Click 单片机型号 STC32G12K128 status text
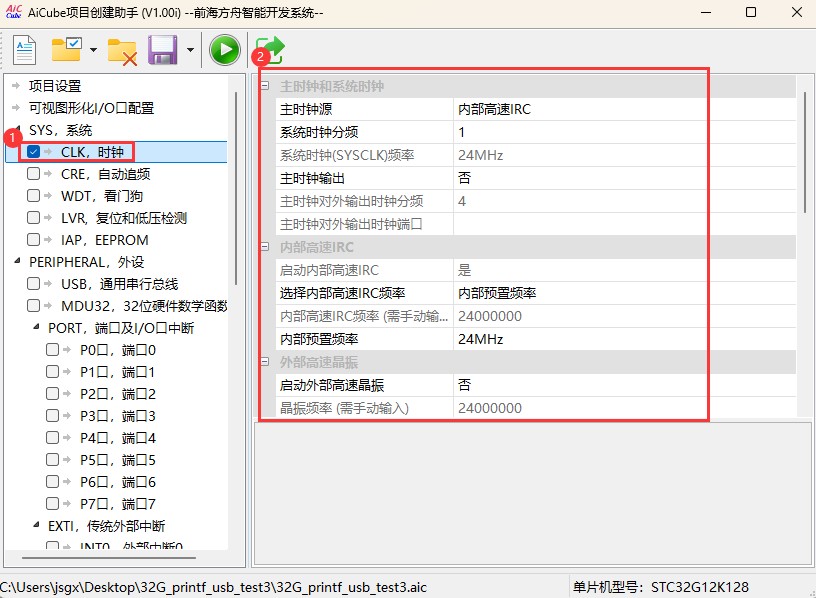The image size is (816, 598). tap(661, 587)
